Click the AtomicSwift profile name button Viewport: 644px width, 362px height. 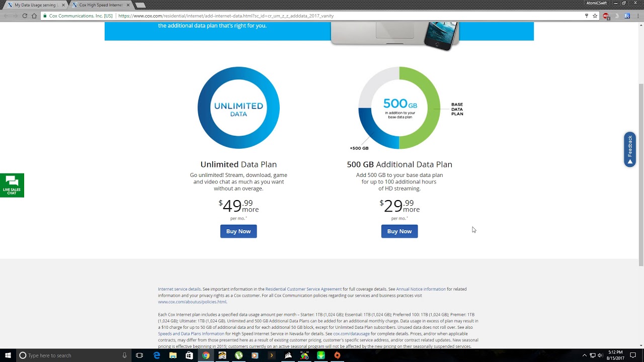coord(597,3)
